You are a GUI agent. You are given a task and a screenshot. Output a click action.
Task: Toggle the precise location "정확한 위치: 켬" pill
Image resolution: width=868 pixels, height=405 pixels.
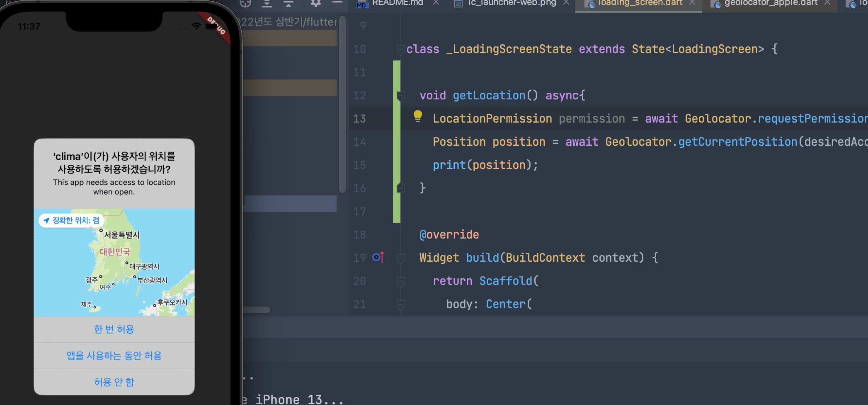pyautogui.click(x=71, y=220)
